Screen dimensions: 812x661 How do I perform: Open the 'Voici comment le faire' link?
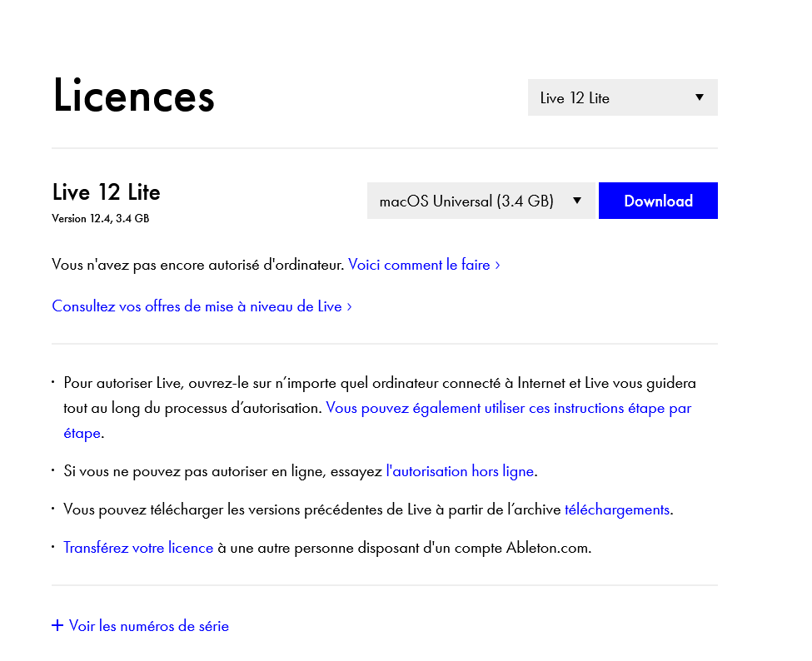coord(424,265)
